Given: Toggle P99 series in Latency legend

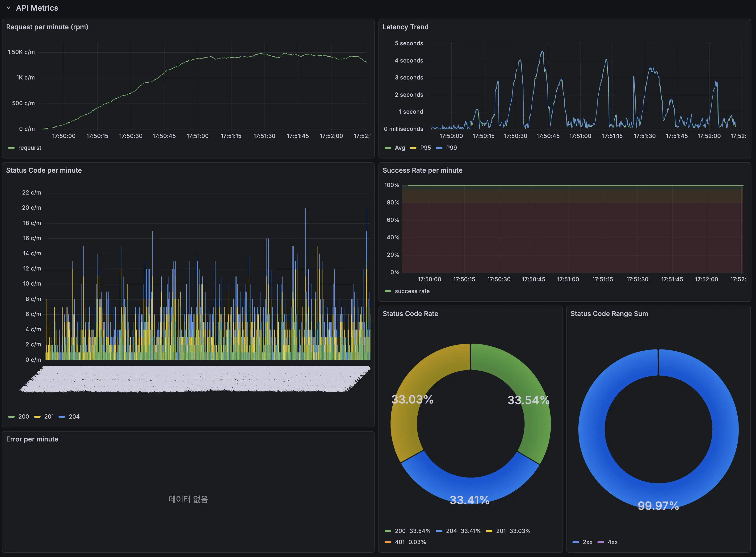Looking at the screenshot, I should 451,148.
